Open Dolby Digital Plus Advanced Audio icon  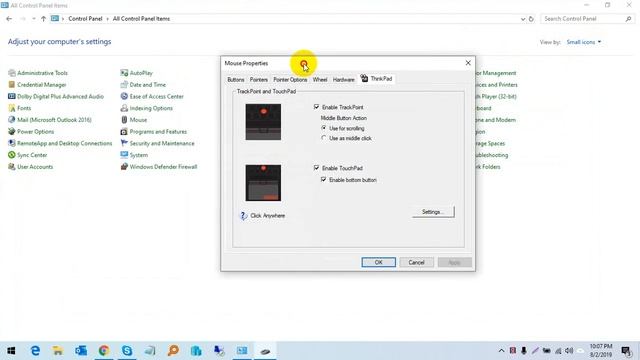coord(12,97)
